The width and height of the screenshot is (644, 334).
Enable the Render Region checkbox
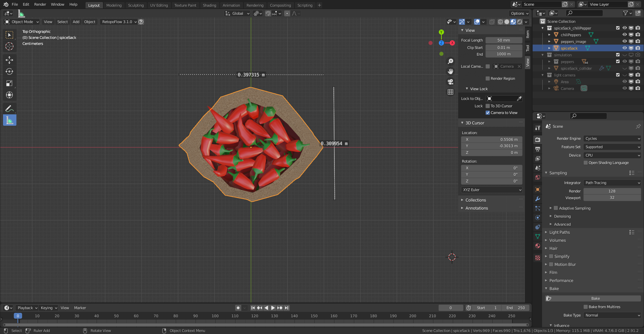coord(488,78)
